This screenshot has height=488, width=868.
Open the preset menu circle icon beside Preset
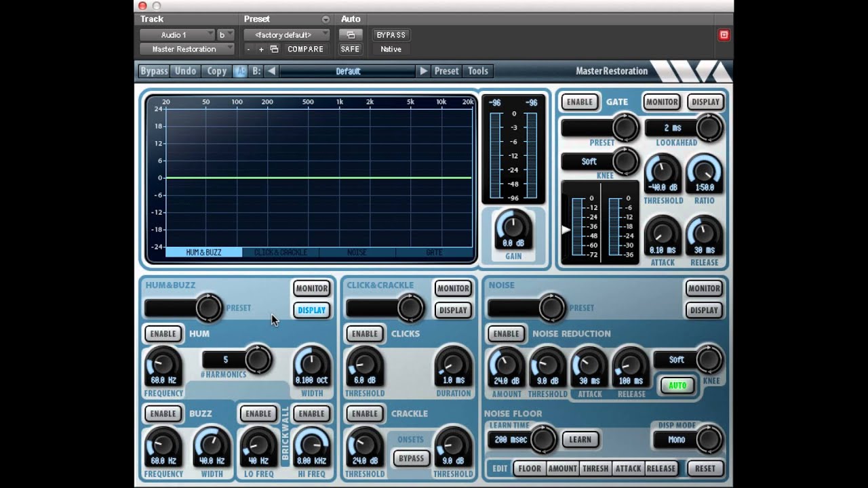(x=325, y=19)
